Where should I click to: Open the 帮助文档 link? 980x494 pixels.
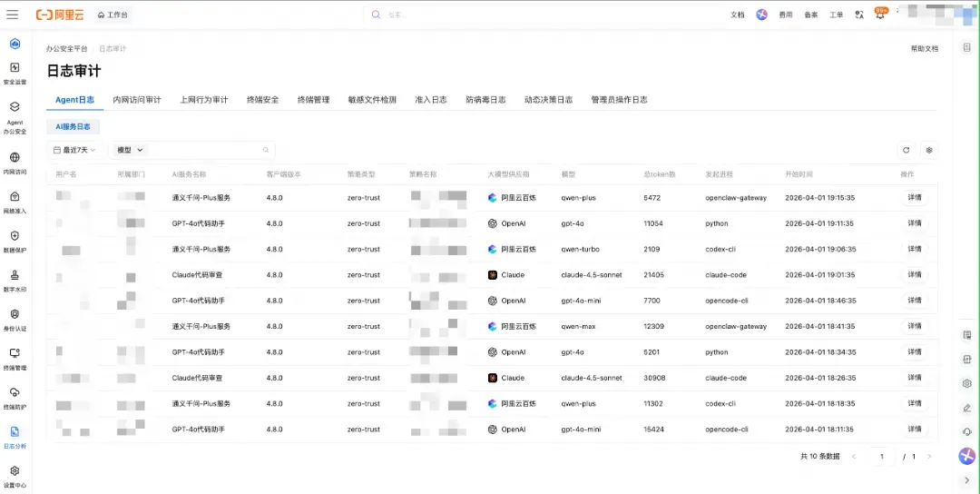(x=925, y=48)
